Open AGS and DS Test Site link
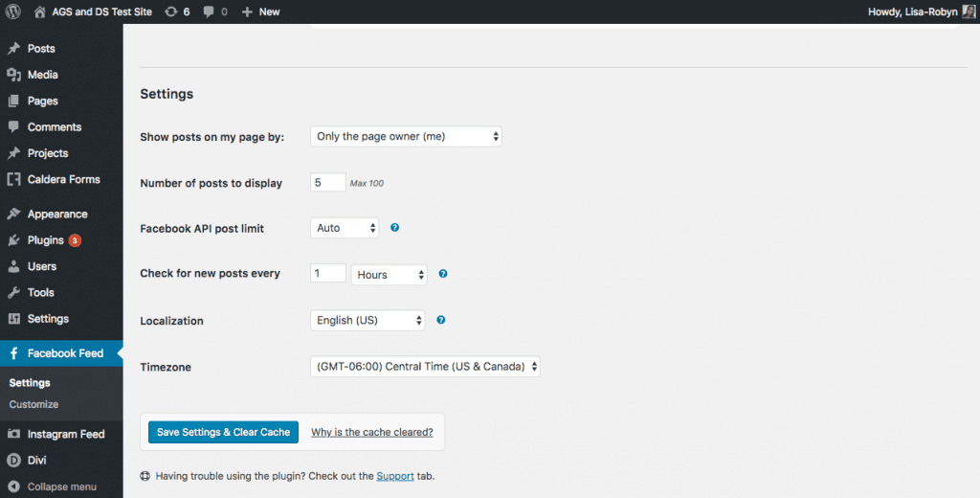 [101, 11]
